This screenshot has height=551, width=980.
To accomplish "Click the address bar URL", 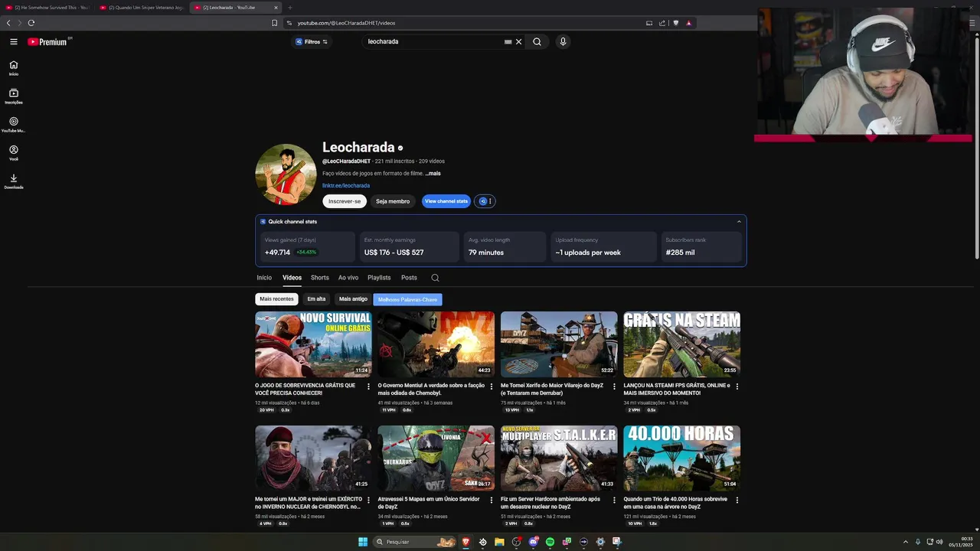I will [x=346, y=23].
